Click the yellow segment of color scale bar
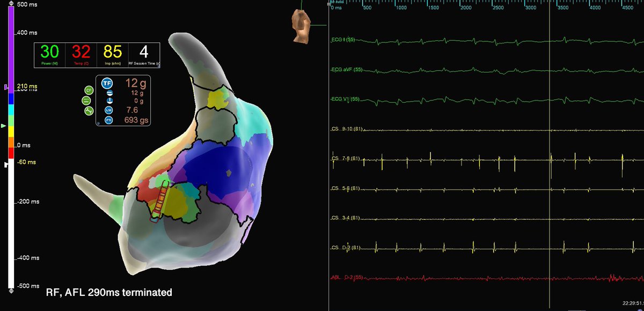Screen dimensions: 644x311 tap(11, 133)
